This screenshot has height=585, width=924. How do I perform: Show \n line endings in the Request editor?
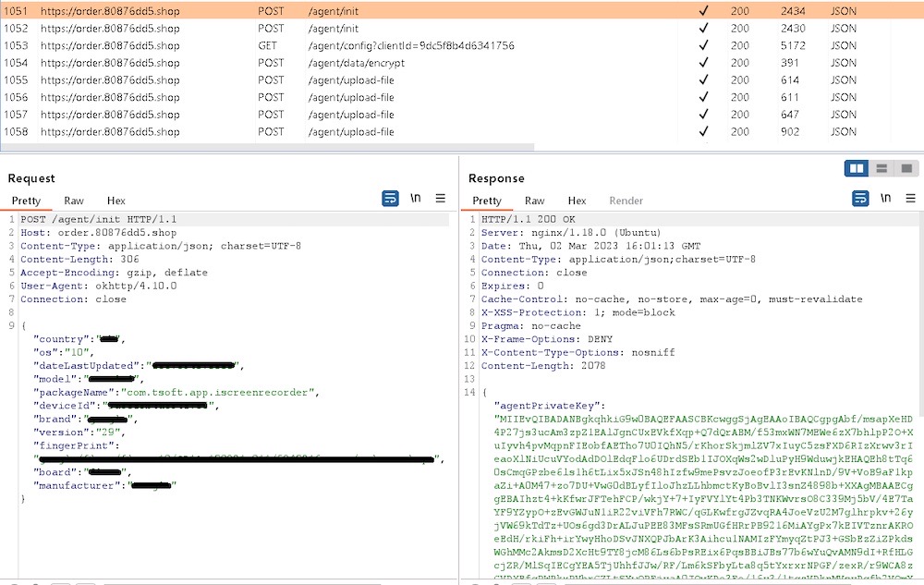[416, 197]
